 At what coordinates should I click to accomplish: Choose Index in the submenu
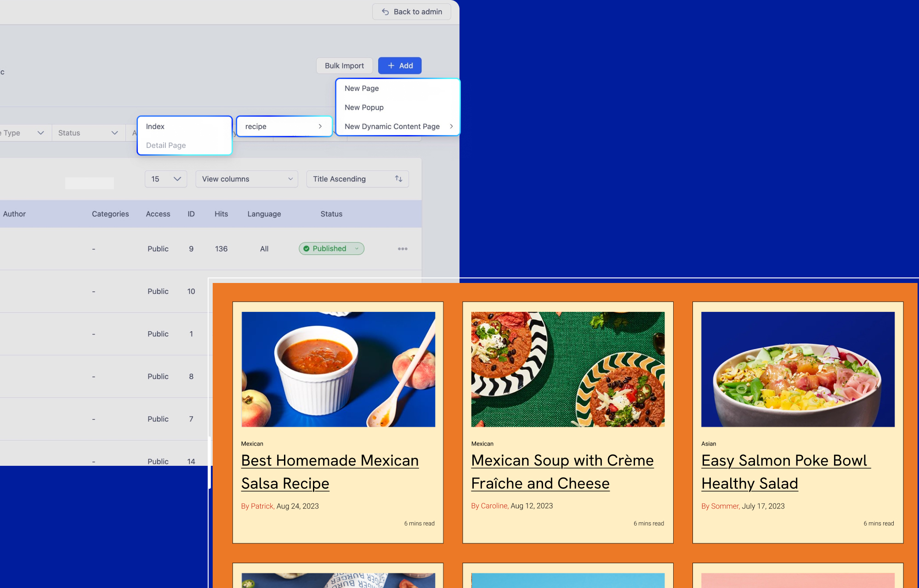click(155, 126)
